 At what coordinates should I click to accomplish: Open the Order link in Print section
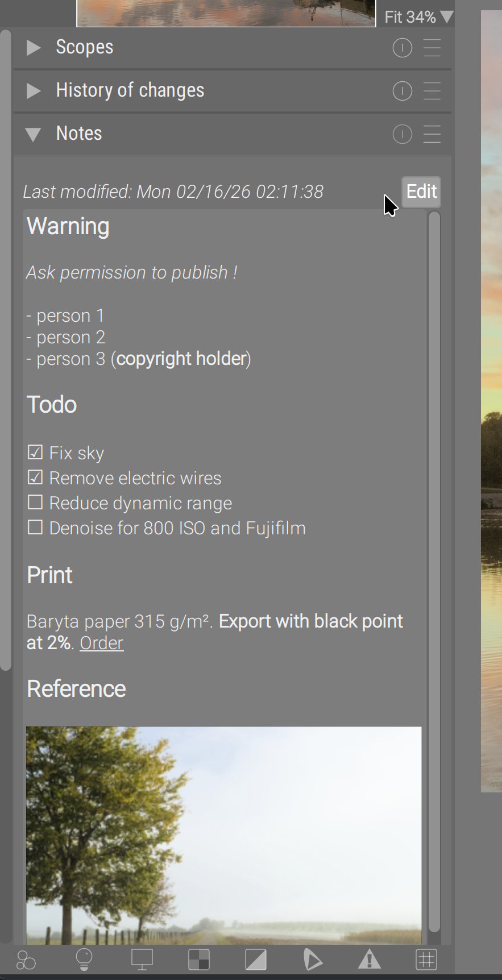point(101,643)
